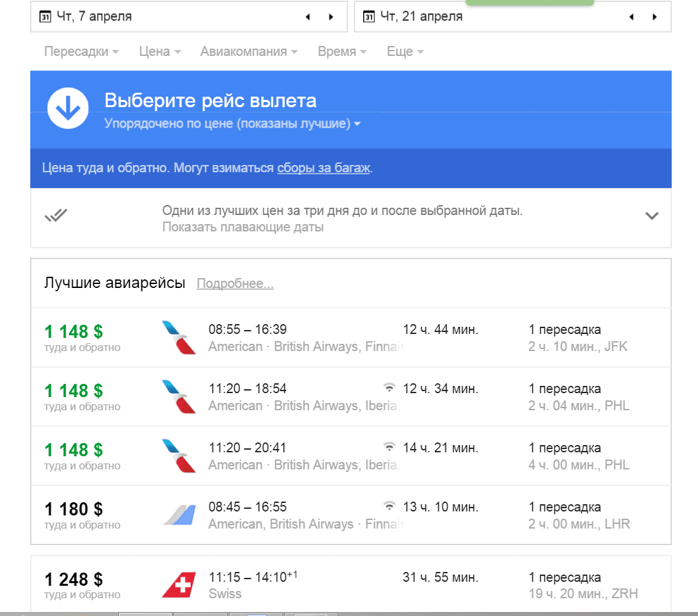Click the Подробнее link beside Лучшие авиарейсы

[235, 284]
